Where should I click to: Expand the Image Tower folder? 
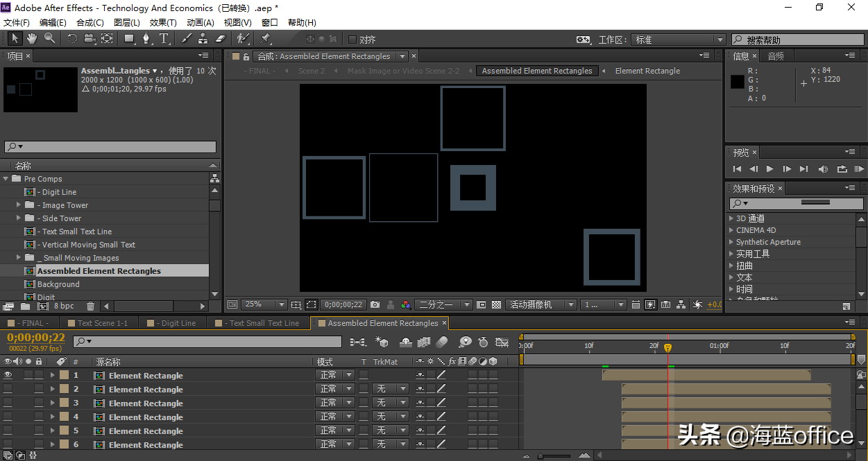(x=19, y=205)
